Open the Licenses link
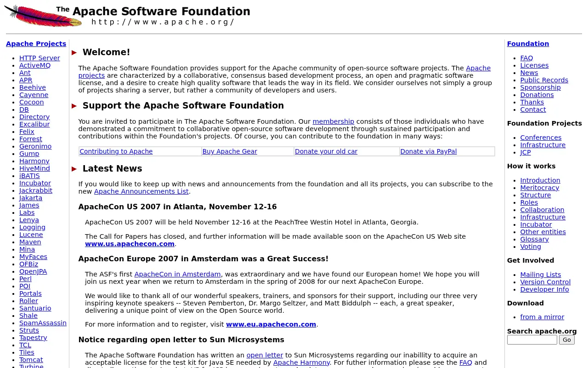This screenshot has width=588, height=368. pyautogui.click(x=534, y=65)
